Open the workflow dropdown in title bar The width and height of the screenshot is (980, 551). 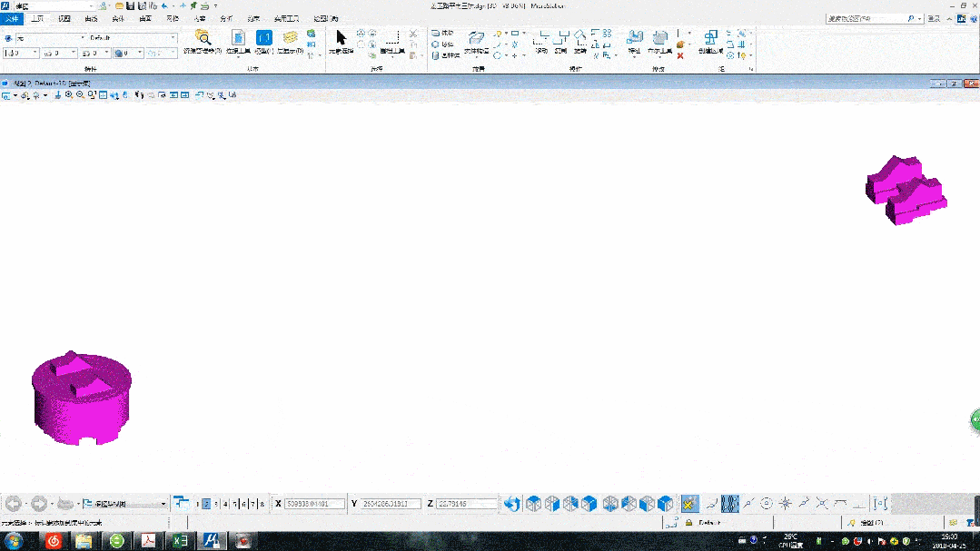tap(90, 6)
